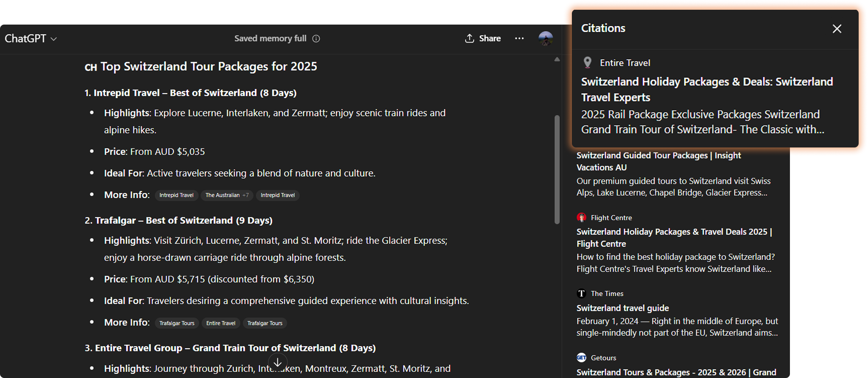Click heading 3. Entire Travel Group Grand Train Tour
The width and height of the screenshot is (868, 378).
pyautogui.click(x=230, y=348)
